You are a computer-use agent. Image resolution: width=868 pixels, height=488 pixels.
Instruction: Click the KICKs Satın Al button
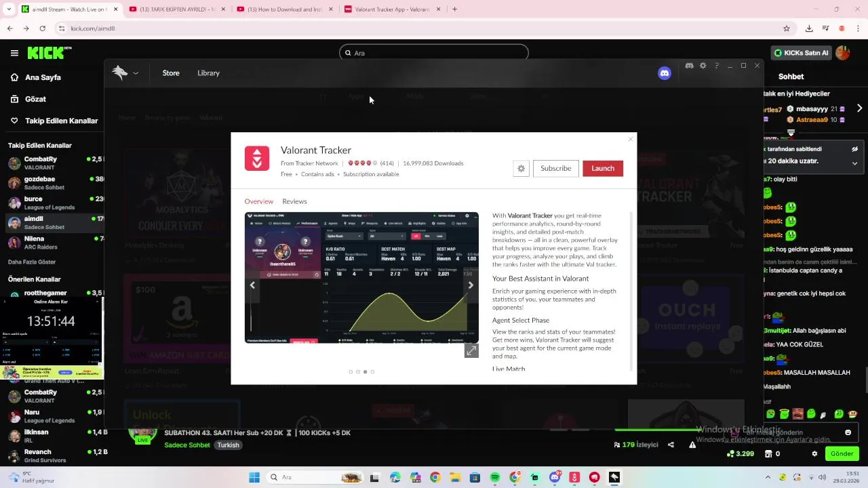pos(802,53)
